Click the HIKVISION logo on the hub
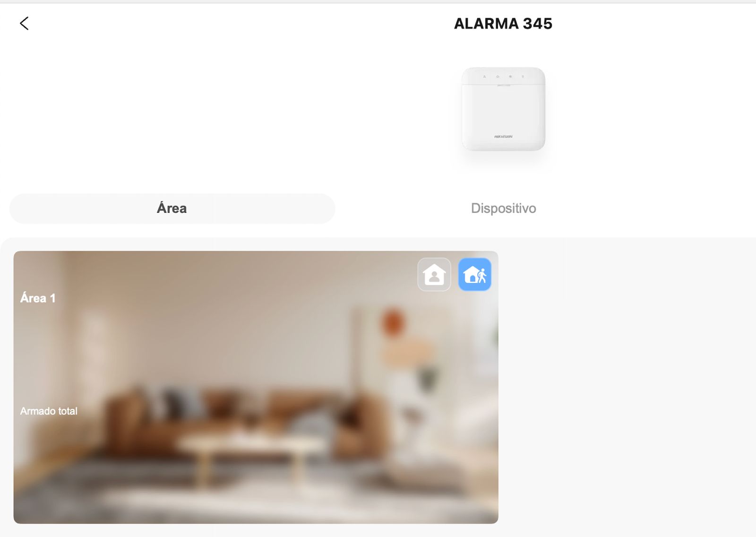Screen dimensions: 756x537 coord(503,137)
